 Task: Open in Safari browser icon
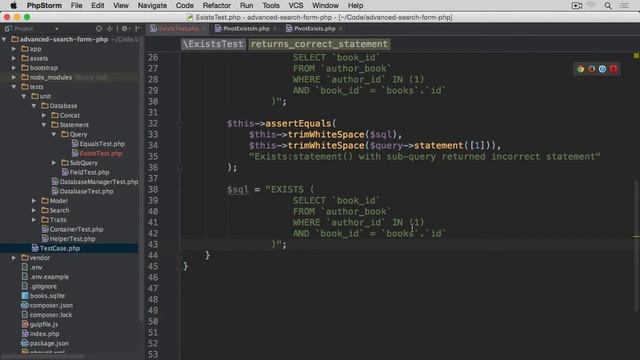click(x=602, y=69)
